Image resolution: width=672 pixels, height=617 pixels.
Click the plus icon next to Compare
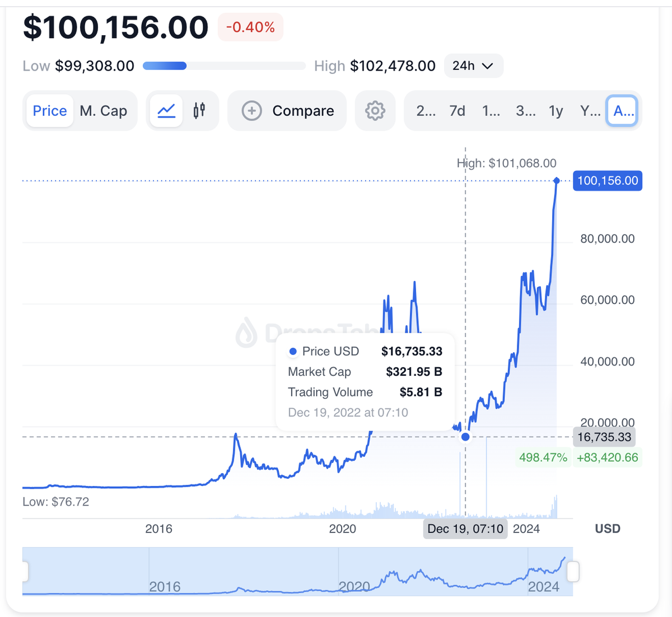251,110
